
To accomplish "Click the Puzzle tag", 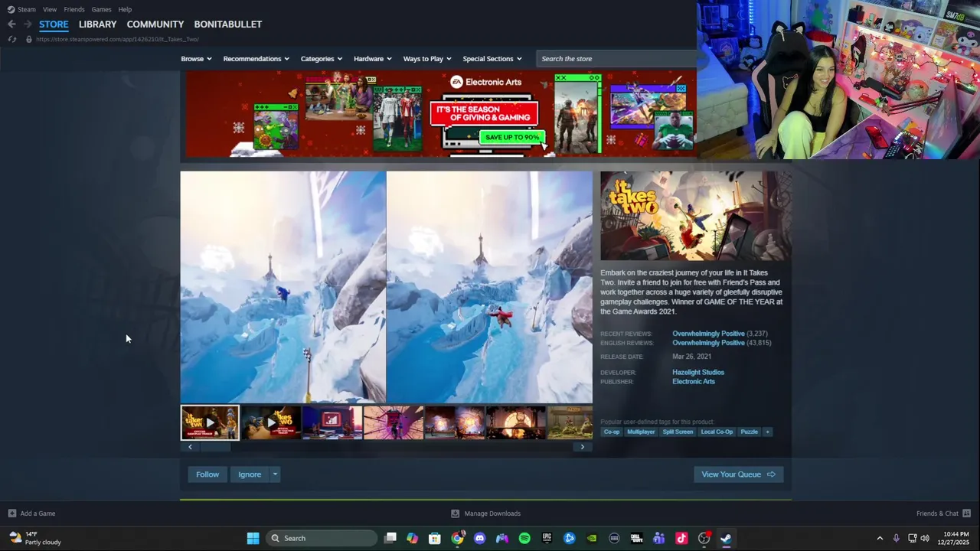I will [x=750, y=432].
